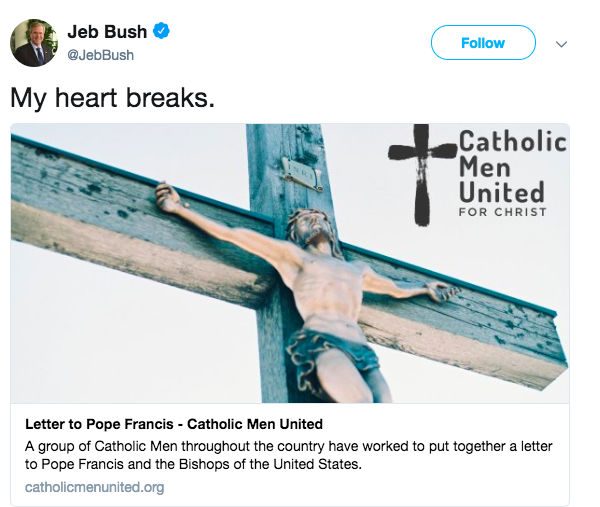Open the @JebBush handle link

pyautogui.click(x=100, y=54)
